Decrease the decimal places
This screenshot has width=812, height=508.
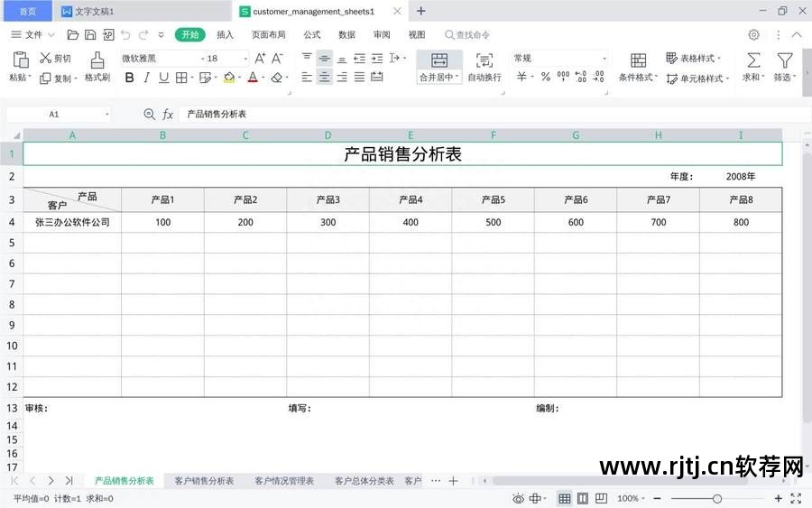[x=599, y=77]
